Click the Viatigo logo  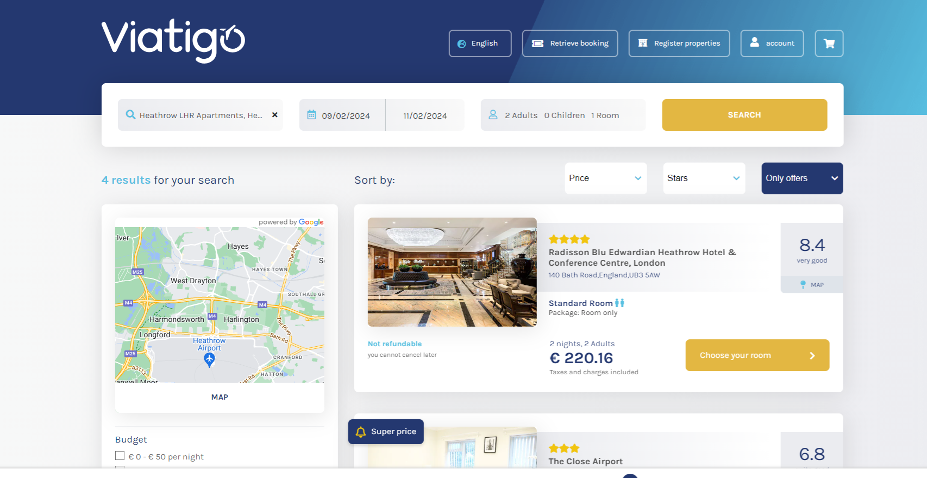click(x=173, y=41)
